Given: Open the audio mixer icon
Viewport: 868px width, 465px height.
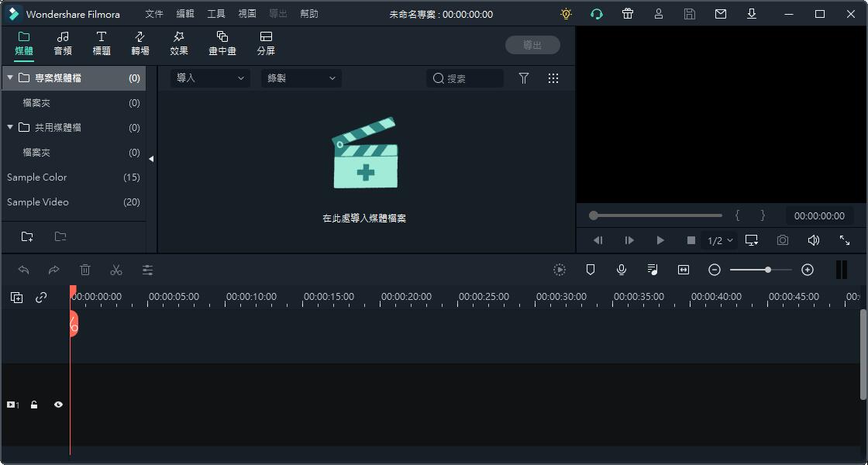Looking at the screenshot, I should pyautogui.click(x=653, y=270).
